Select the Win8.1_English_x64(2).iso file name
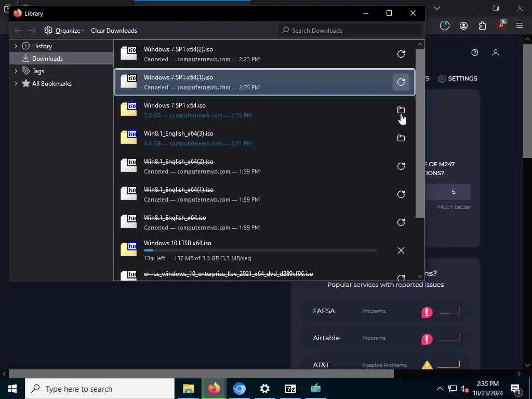Image resolution: width=532 pixels, height=399 pixels. pos(179,162)
